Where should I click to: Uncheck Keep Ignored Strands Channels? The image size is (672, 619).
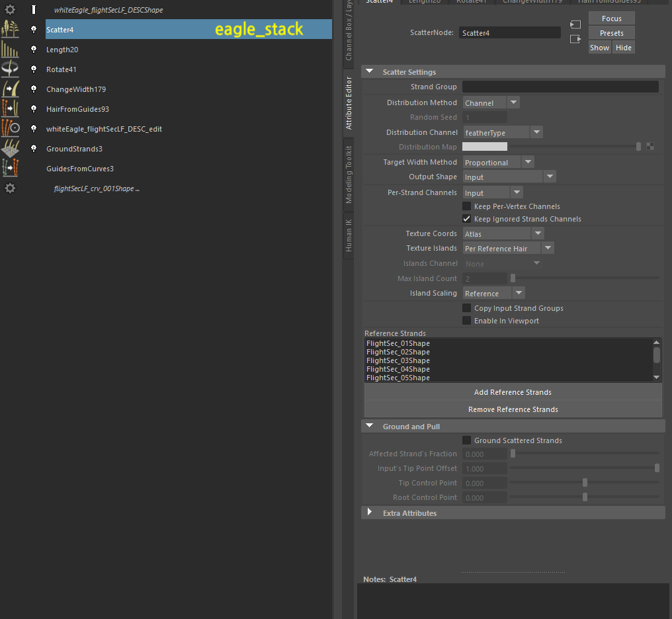[467, 219]
